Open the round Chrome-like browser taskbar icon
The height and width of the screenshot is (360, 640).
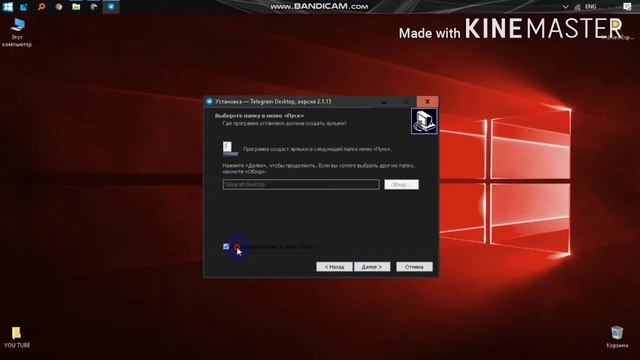pos(59,7)
